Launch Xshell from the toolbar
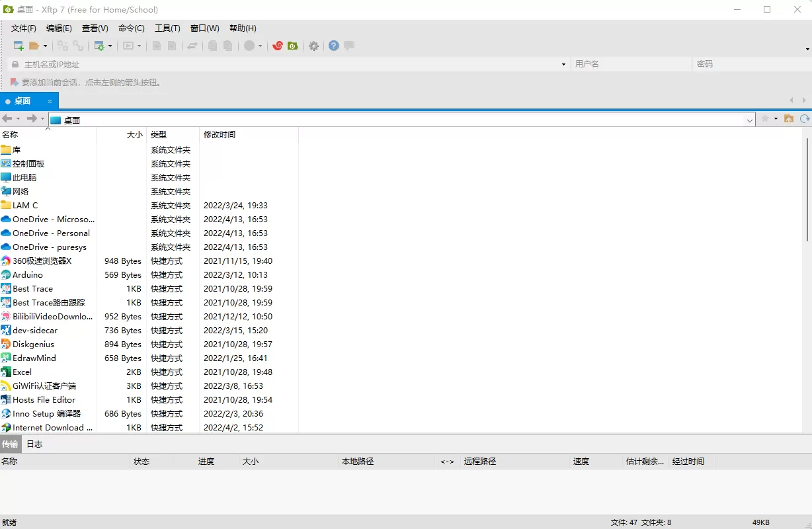Viewport: 812px width, 529px height. pyautogui.click(x=278, y=46)
